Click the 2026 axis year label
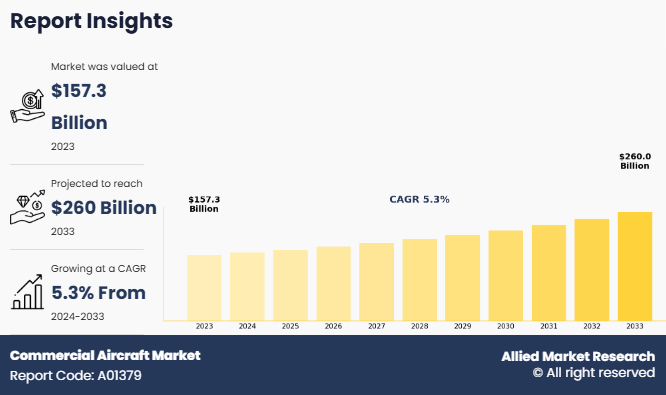The image size is (666, 395). [333, 326]
